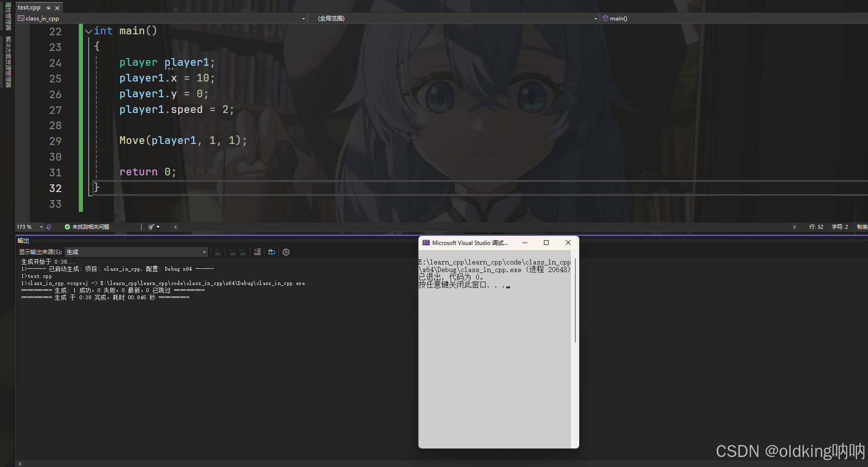868x467 pixels.
Task: Click the 'player player1;' declaration line
Action: tap(167, 62)
